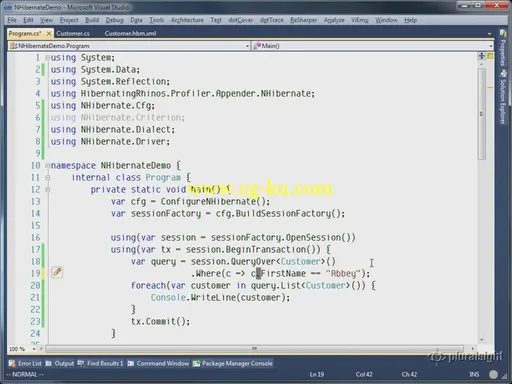Open the Architecture menu

(x=187, y=20)
